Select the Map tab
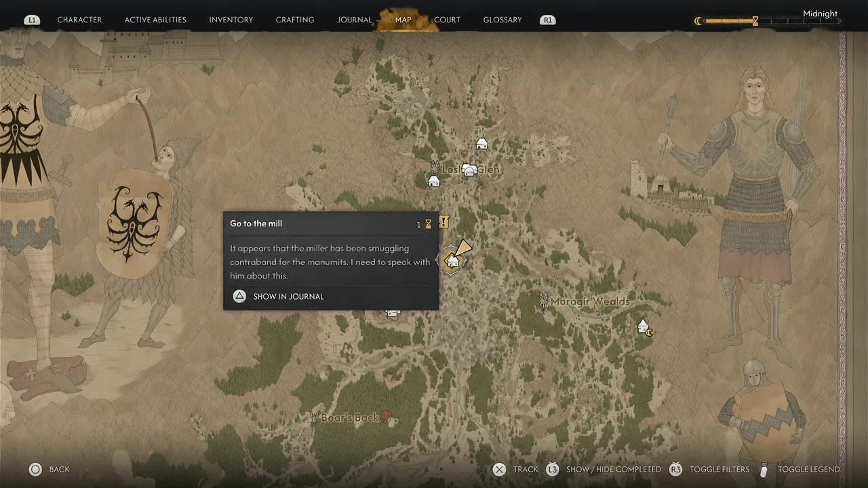This screenshot has height=488, width=868. (x=403, y=20)
